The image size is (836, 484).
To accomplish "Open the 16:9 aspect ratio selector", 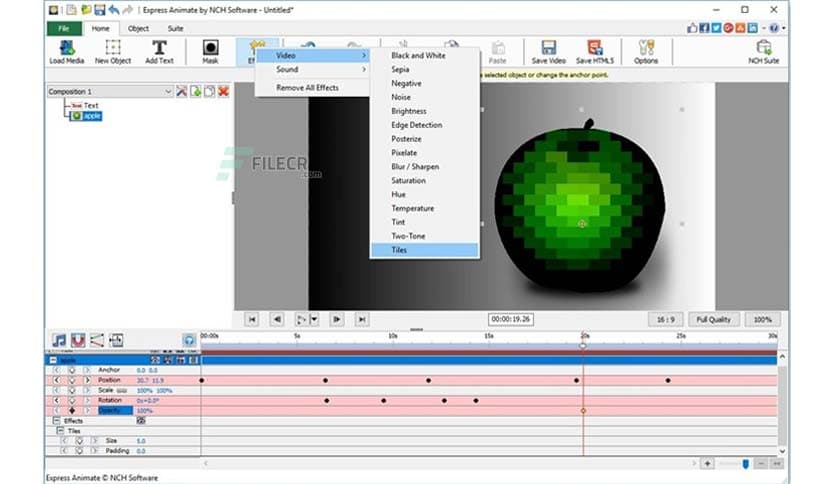I will [665, 319].
